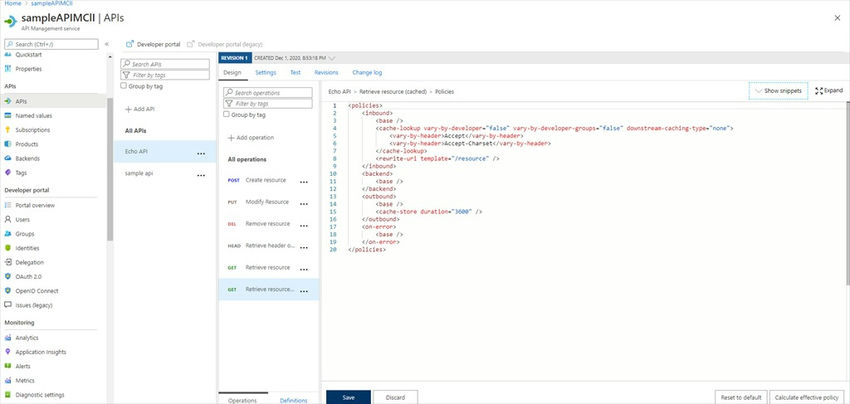The image size is (850, 404).
Task: Open Remove resource operation menu
Action: (x=304, y=226)
